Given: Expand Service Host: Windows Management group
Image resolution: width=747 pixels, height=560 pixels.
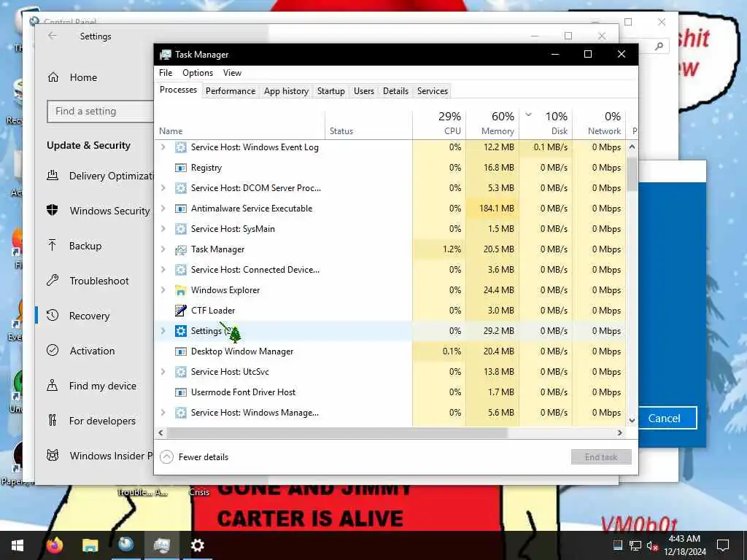Looking at the screenshot, I should coord(163,413).
